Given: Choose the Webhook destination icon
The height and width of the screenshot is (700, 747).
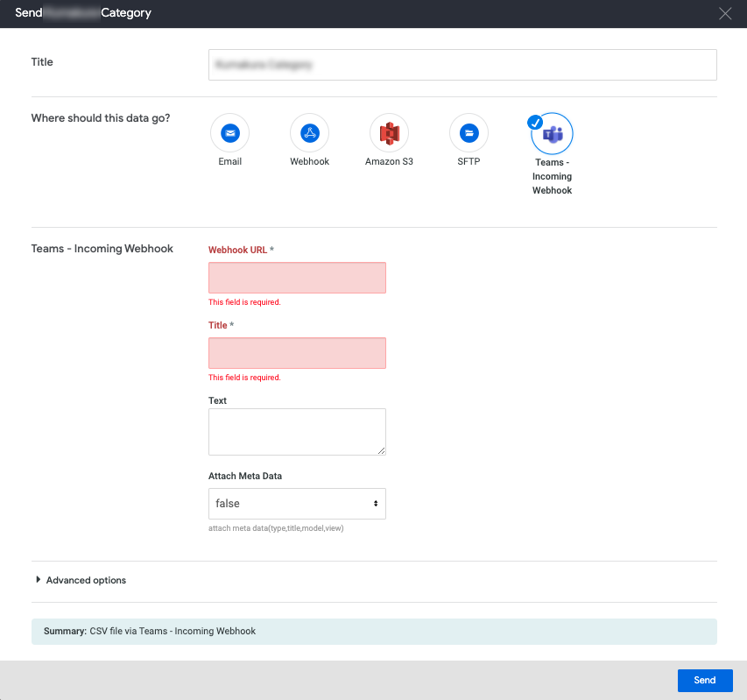Looking at the screenshot, I should (310, 133).
